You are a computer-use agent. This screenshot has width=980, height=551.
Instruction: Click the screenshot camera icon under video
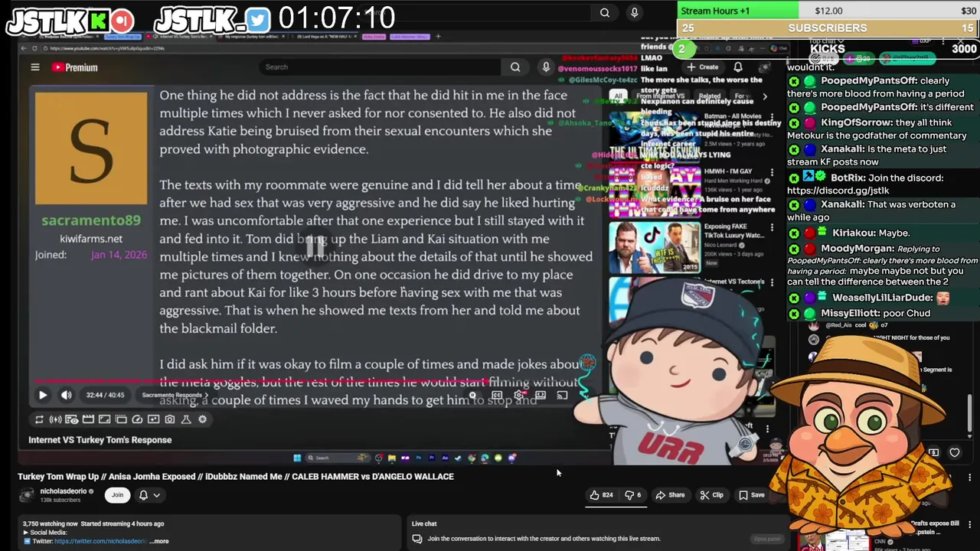170,419
